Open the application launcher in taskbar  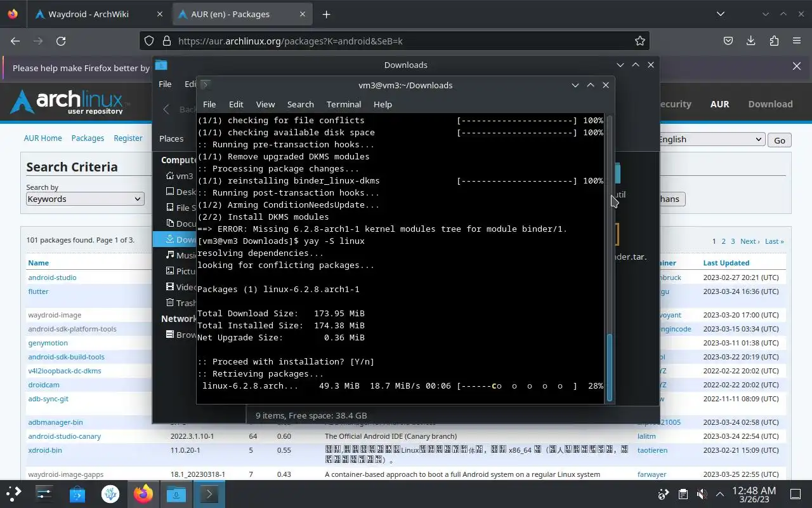coord(14,493)
